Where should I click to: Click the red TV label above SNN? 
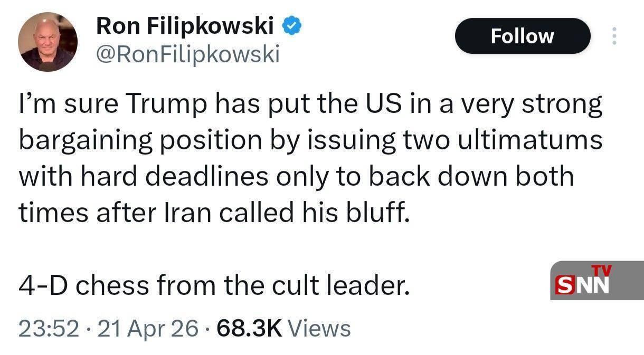601,271
